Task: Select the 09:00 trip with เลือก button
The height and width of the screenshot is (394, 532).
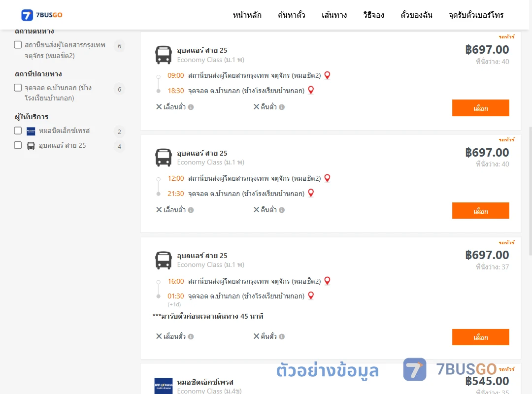Action: point(480,108)
